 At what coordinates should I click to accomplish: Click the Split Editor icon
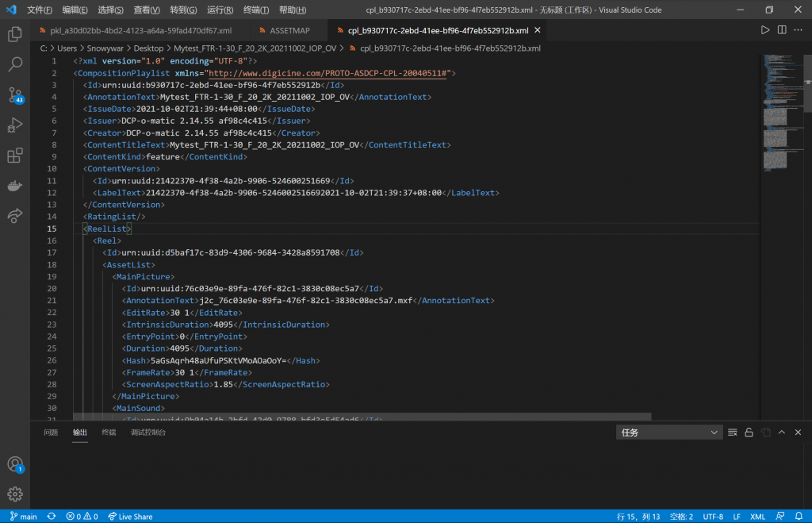[x=782, y=30]
